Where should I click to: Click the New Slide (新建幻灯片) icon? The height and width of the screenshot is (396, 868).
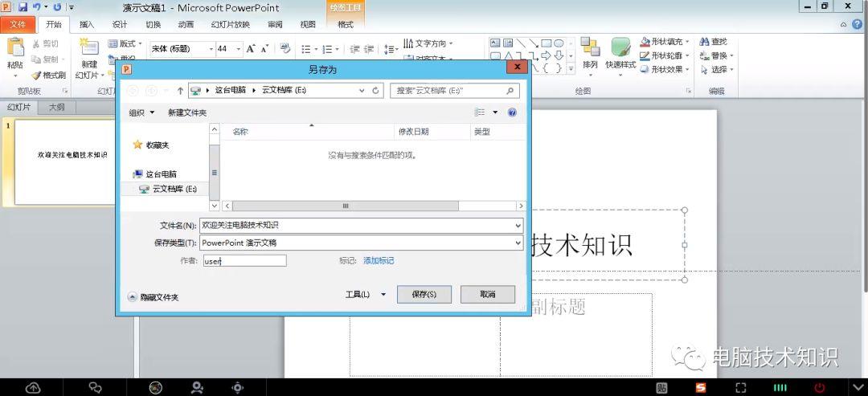tap(88, 47)
